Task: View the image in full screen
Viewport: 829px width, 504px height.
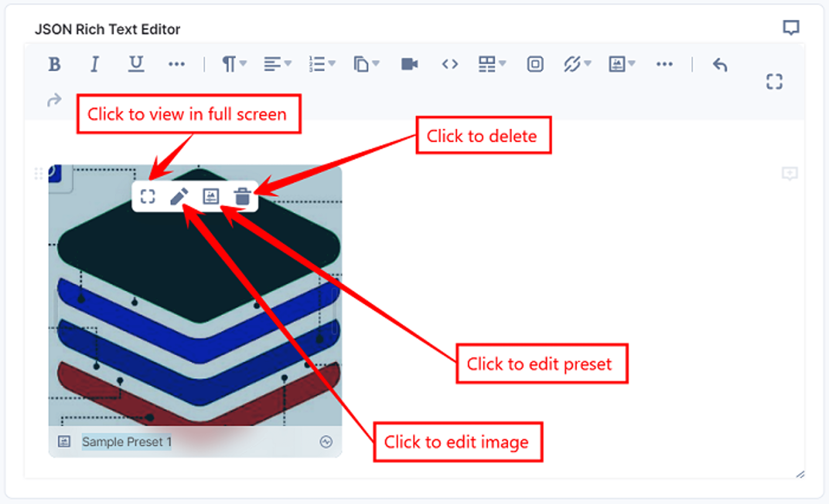Action: [148, 196]
